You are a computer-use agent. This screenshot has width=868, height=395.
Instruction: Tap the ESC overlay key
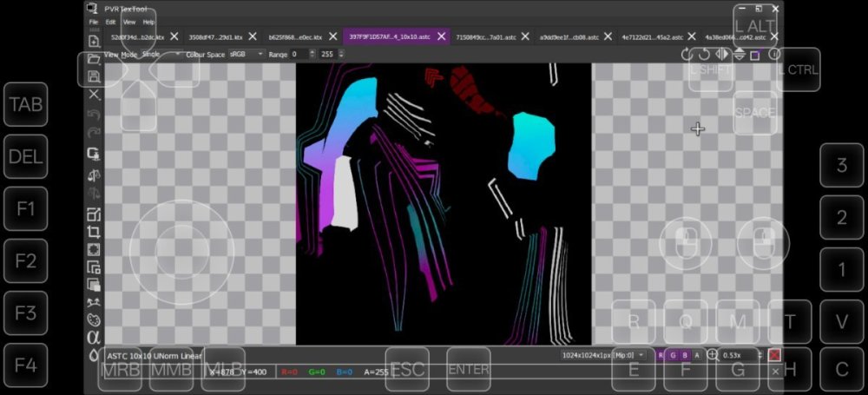[407, 369]
